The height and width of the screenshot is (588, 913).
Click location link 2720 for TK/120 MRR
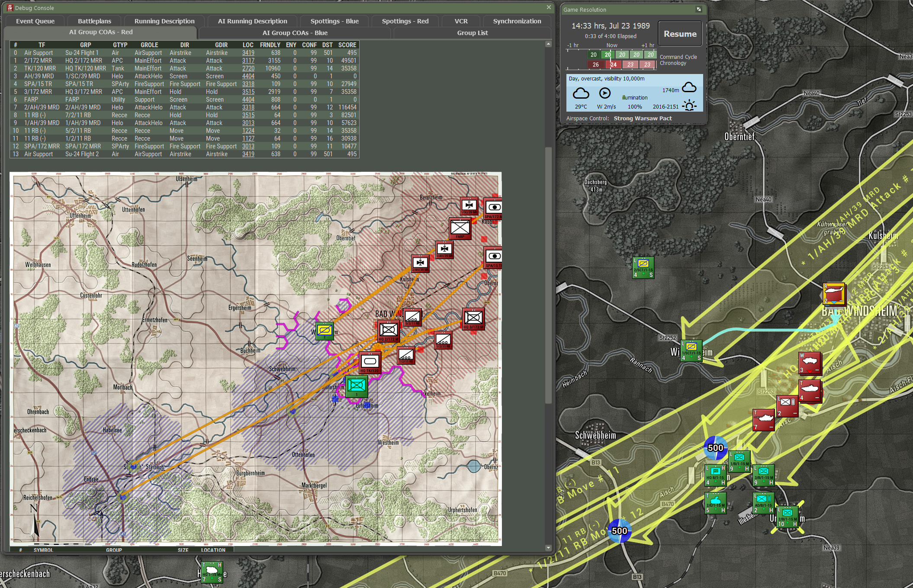point(248,68)
